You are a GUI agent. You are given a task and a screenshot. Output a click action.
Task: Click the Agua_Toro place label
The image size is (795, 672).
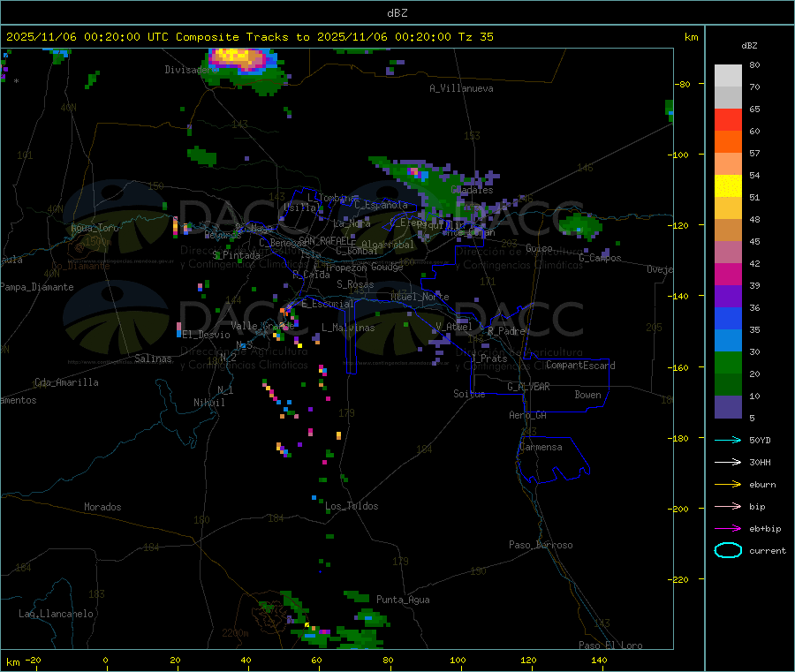coord(95,228)
